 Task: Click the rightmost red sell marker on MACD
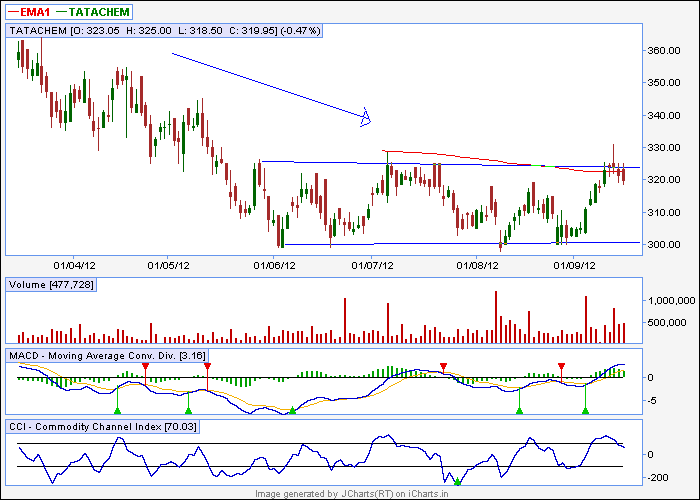562,366
